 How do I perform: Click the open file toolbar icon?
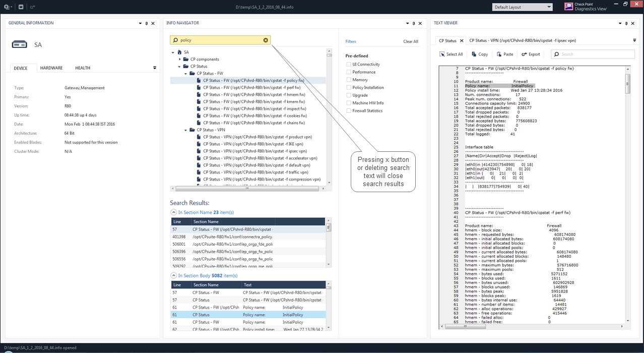(x=21, y=7)
